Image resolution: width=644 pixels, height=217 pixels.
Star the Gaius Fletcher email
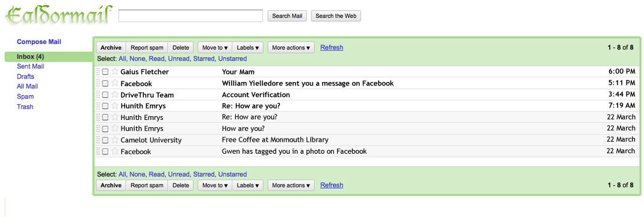click(x=115, y=72)
